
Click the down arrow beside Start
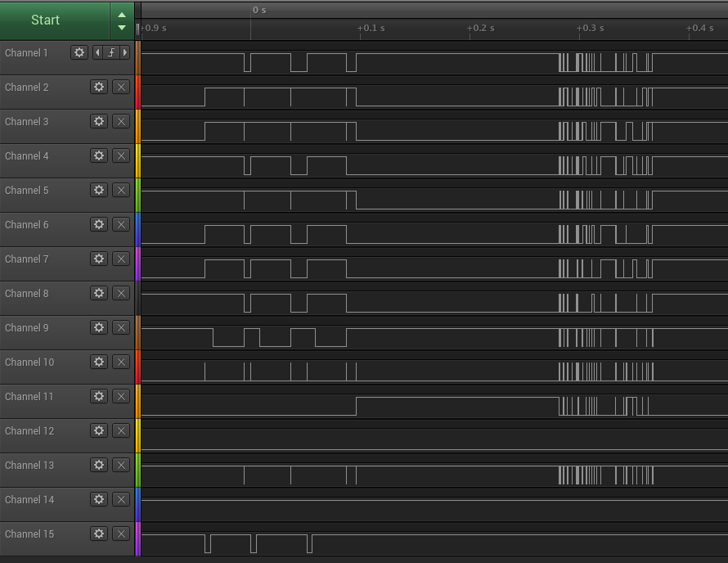pos(122,27)
